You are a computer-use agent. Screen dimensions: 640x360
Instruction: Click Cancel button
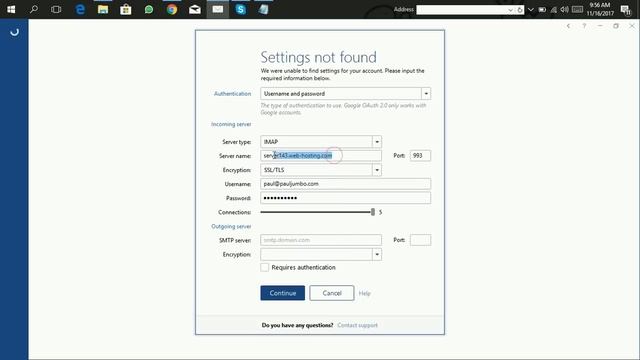pyautogui.click(x=332, y=293)
